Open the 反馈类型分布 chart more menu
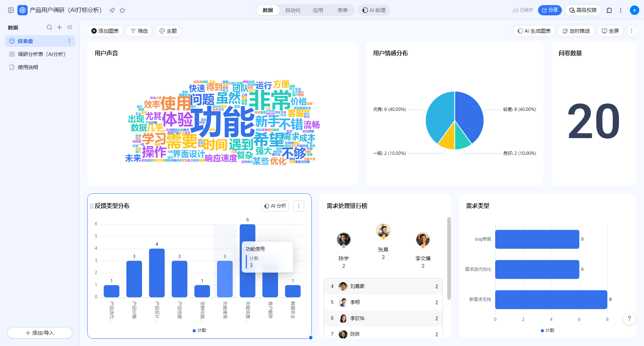644x346 pixels. [x=299, y=206]
